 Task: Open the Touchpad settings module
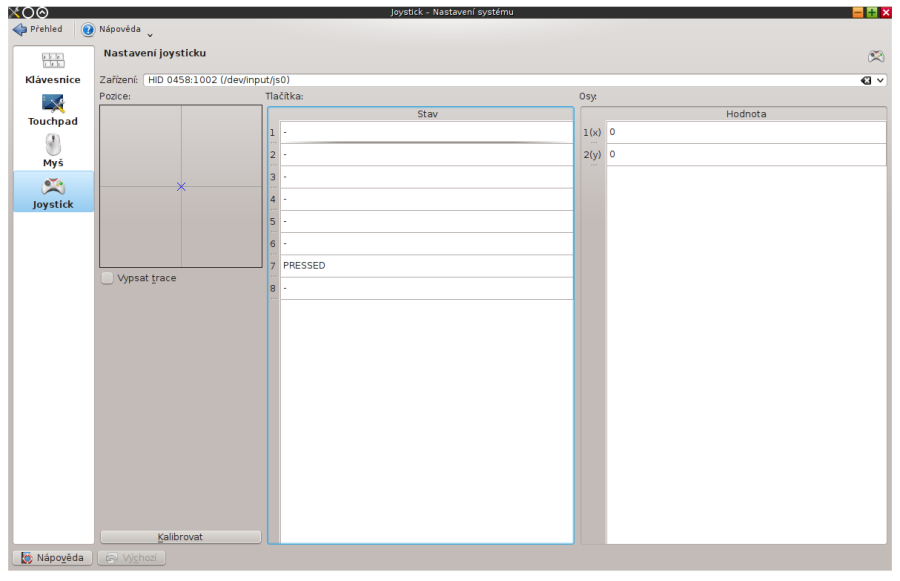[53, 110]
